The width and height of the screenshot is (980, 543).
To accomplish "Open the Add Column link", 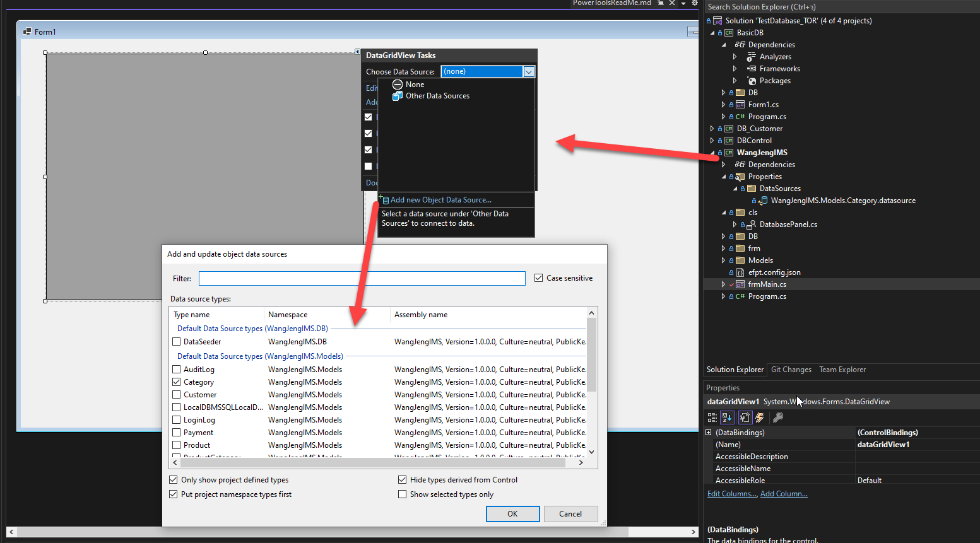I will point(784,494).
